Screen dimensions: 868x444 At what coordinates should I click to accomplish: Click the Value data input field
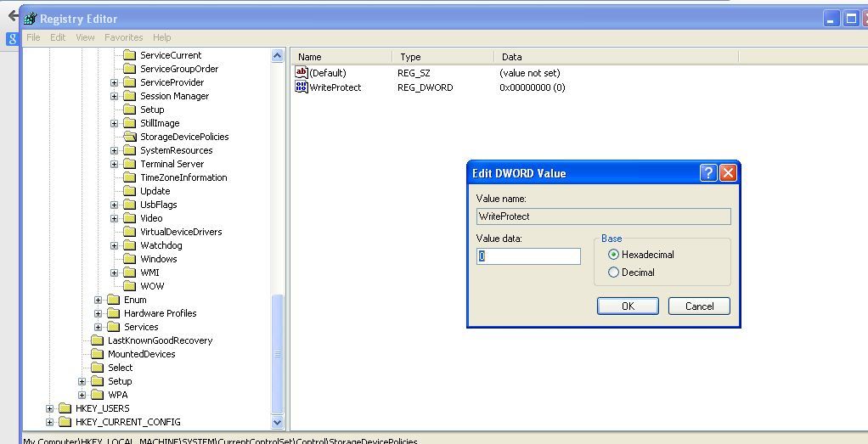[528, 256]
